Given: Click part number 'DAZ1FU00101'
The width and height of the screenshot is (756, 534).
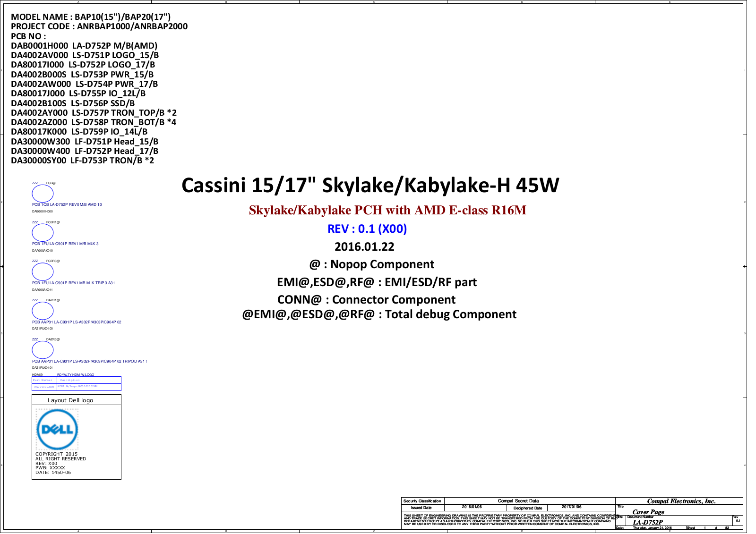Looking at the screenshot, I should 43,368.
